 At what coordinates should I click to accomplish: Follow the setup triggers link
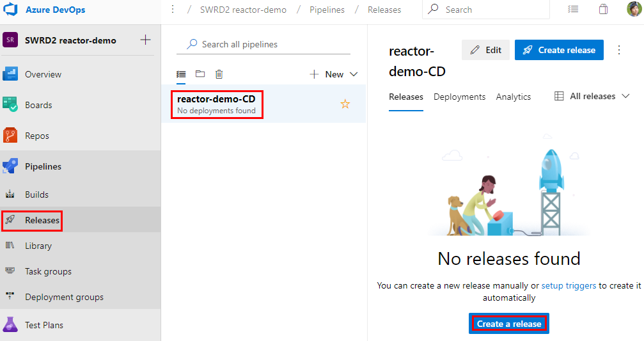[x=569, y=285]
